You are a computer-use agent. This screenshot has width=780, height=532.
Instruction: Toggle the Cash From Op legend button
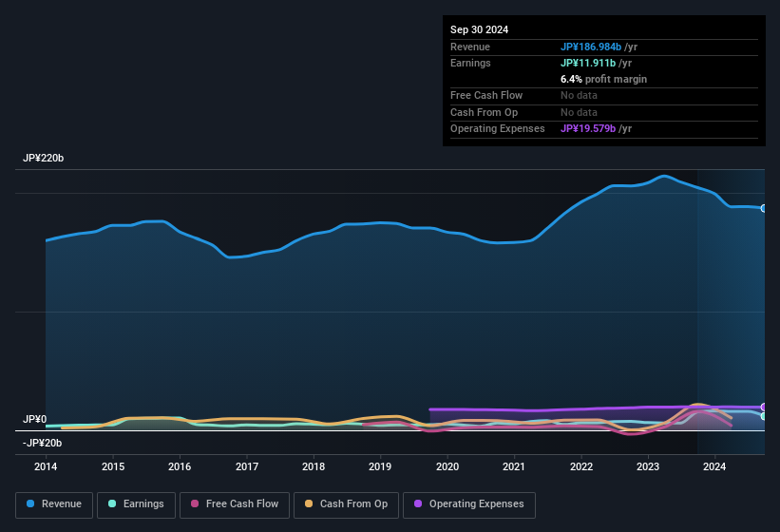[346, 504]
